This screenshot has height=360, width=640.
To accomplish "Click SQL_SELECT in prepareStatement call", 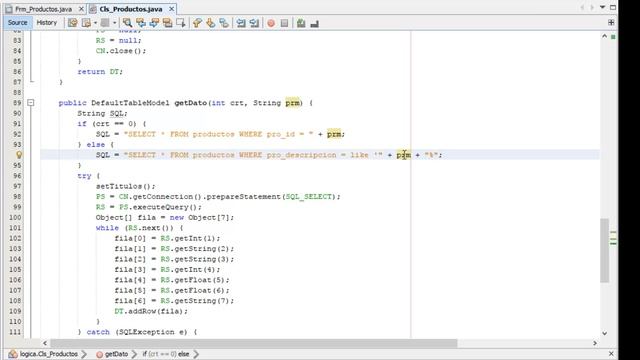I will pos(309,196).
